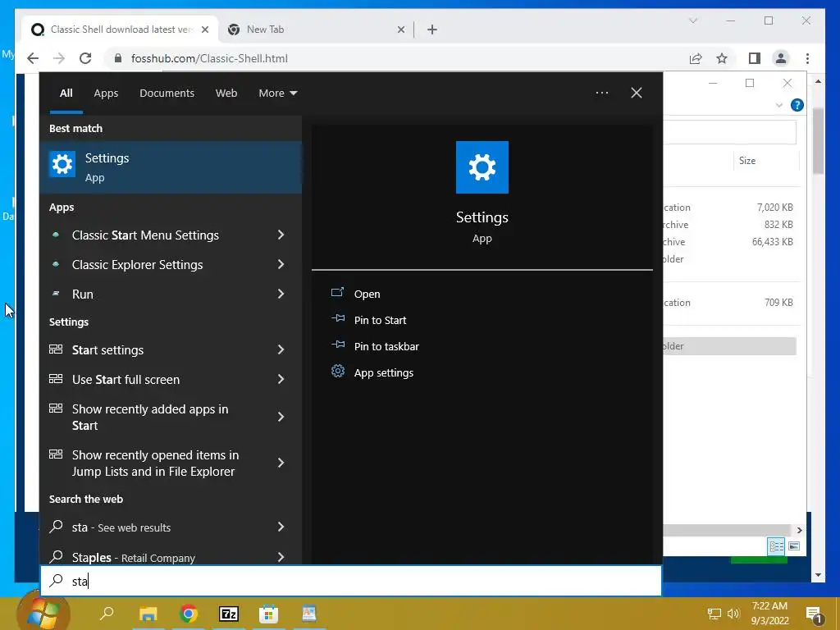Image resolution: width=840 pixels, height=630 pixels.
Task: Select the Documents search filter tab
Action: pyautogui.click(x=167, y=94)
